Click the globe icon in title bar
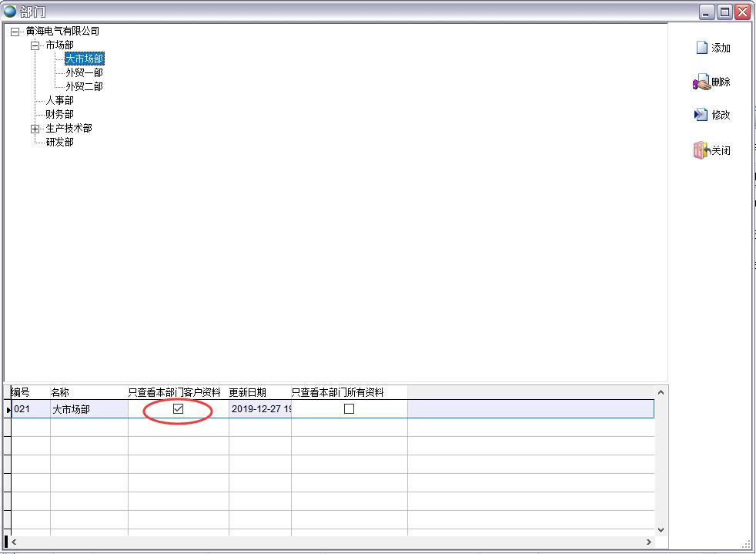Image resolution: width=756 pixels, height=554 pixels. click(10, 12)
